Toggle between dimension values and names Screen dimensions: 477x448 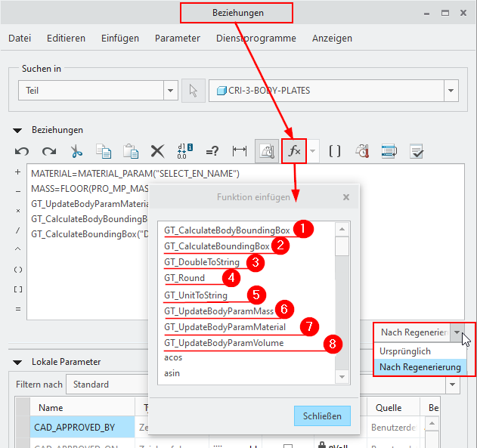pos(184,151)
